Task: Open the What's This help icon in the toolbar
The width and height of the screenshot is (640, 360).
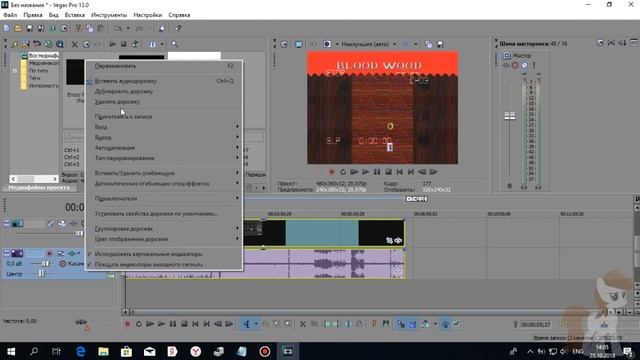Action: click(178, 28)
